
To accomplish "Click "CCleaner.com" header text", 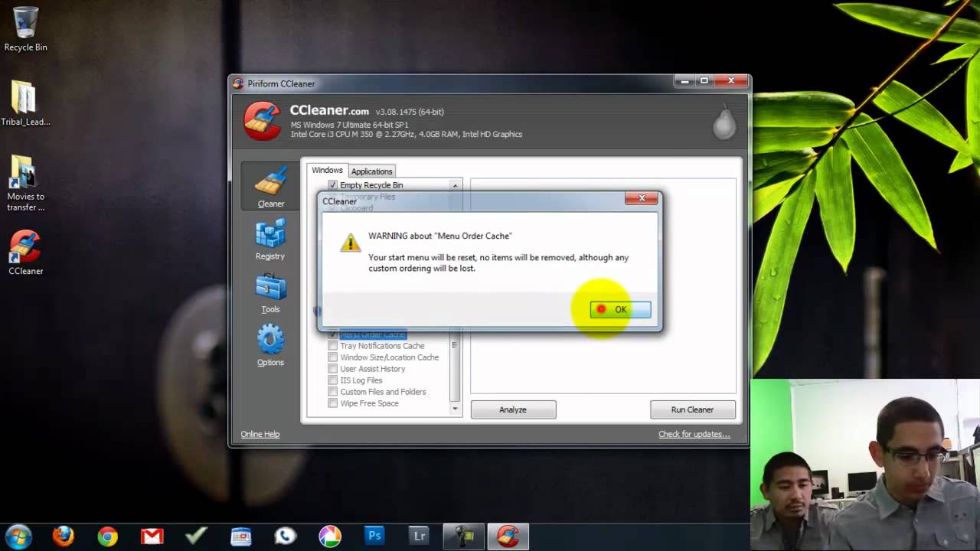I will (329, 111).
